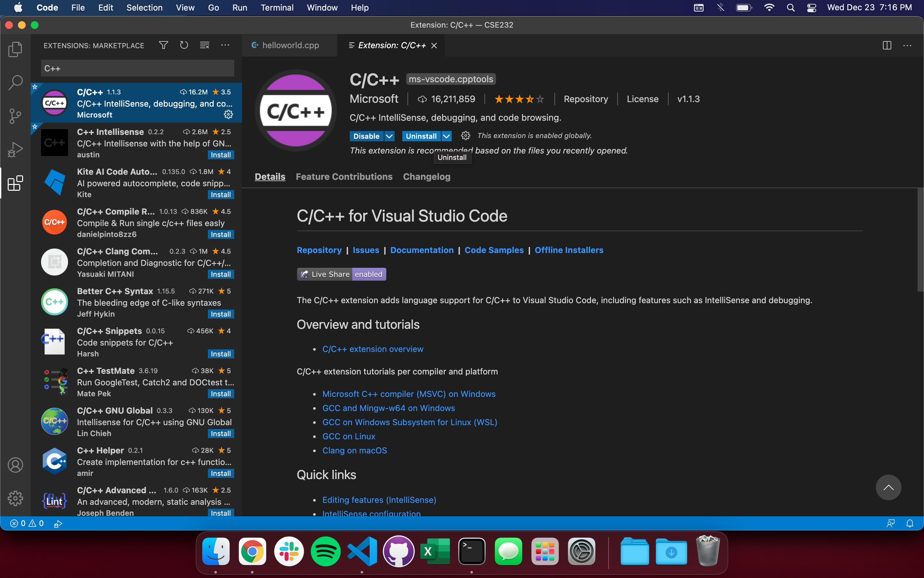Select the Details tab
924x578 pixels.
point(270,177)
